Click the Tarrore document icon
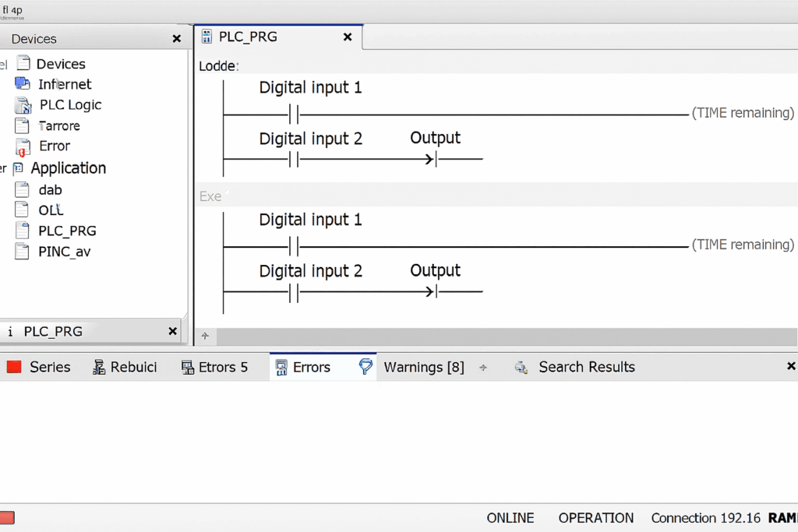The image size is (798, 532). 22,125
